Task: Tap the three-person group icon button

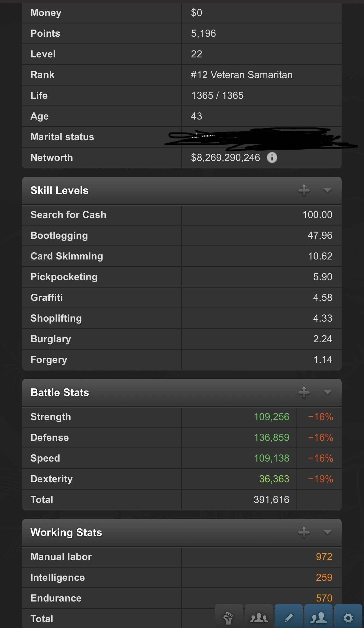Action: 259,618
